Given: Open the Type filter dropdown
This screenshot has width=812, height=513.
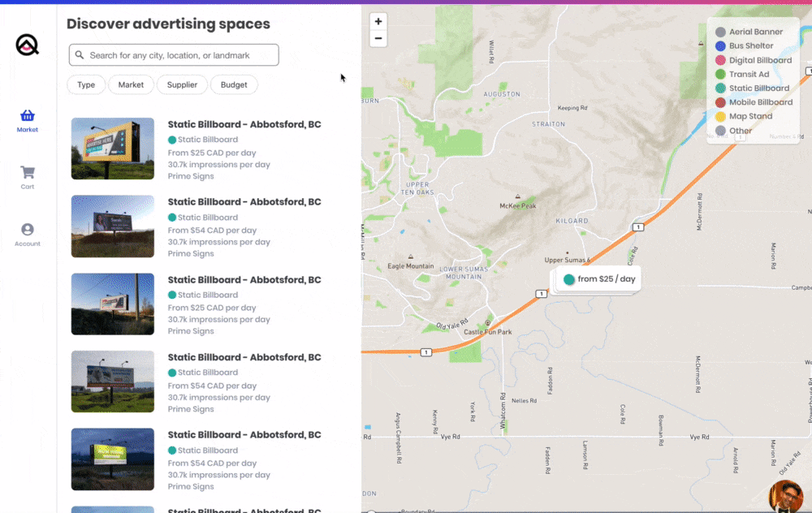Looking at the screenshot, I should 86,84.
